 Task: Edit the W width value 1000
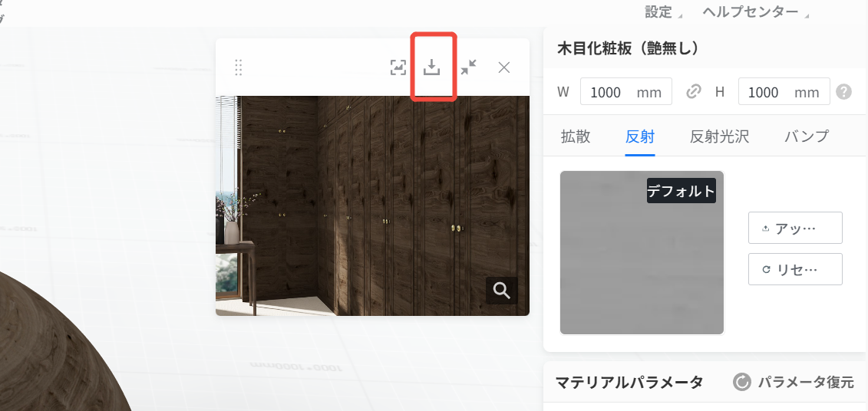(x=626, y=91)
